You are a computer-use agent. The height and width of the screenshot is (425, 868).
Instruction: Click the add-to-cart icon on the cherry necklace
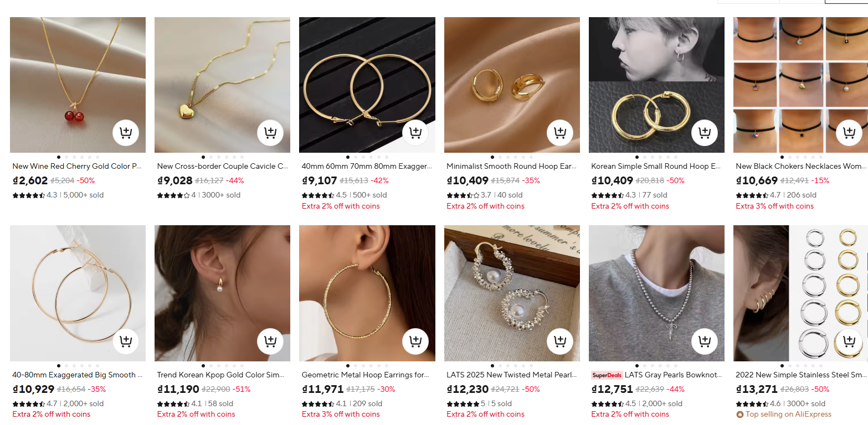point(126,133)
